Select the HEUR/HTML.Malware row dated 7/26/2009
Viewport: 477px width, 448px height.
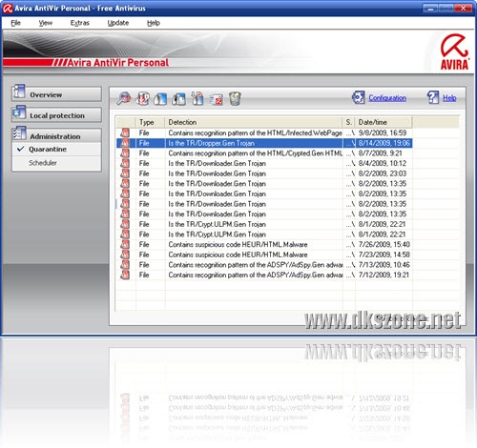pos(264,244)
